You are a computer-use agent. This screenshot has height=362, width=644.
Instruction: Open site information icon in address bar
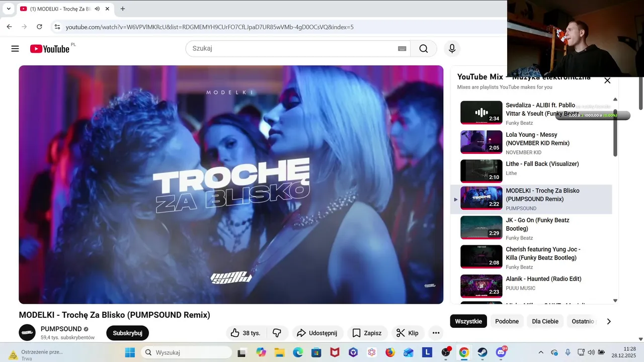click(x=57, y=27)
